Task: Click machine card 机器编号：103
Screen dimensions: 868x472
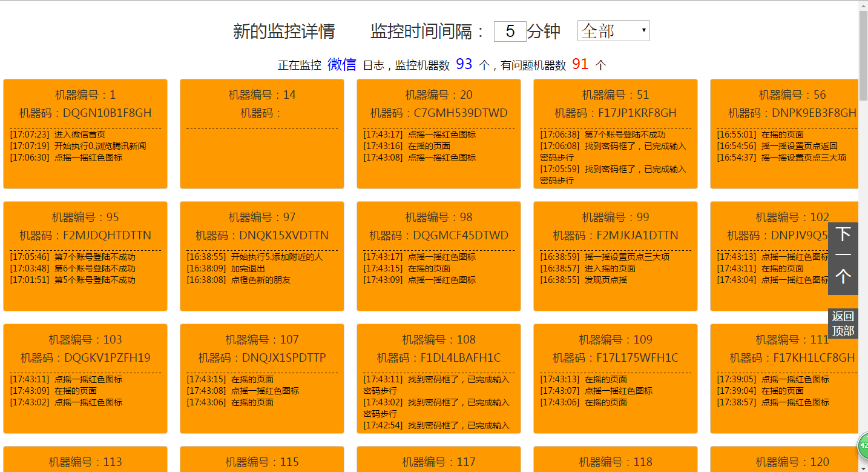Action: (x=85, y=379)
